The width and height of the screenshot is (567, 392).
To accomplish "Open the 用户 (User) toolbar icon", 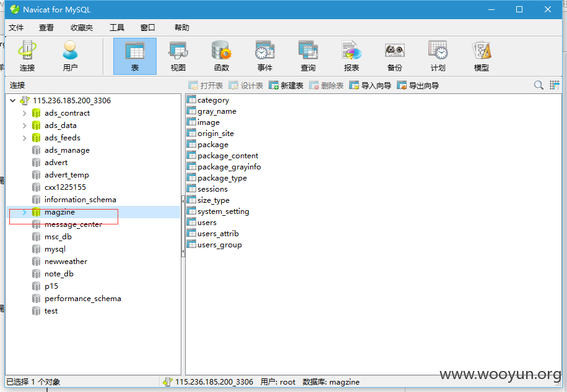I will [x=70, y=56].
